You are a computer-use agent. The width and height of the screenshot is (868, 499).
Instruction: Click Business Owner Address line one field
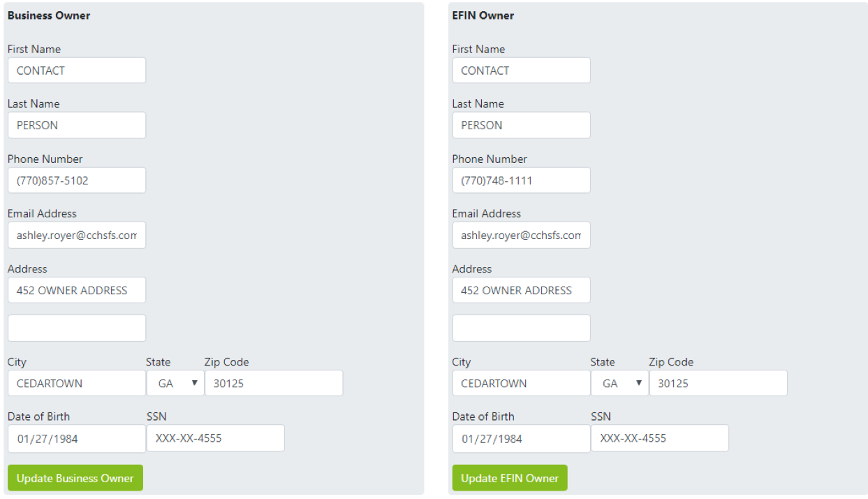click(x=77, y=290)
